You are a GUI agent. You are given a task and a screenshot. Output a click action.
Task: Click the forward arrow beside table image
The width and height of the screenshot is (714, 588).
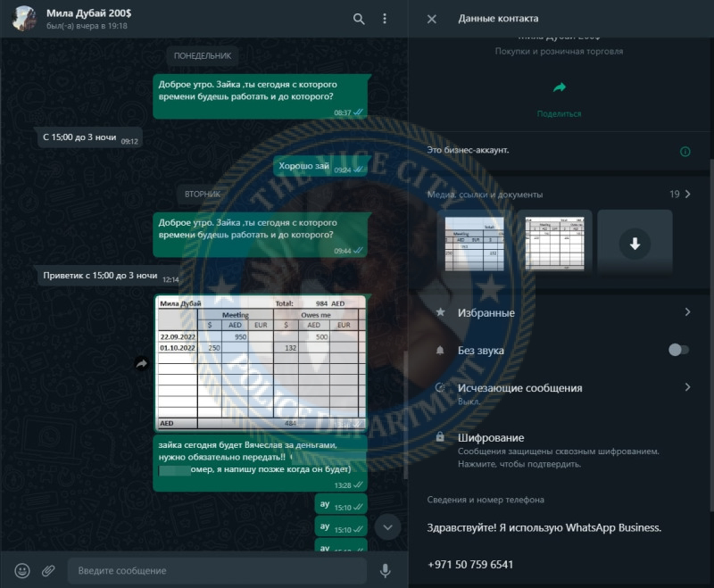(x=142, y=363)
